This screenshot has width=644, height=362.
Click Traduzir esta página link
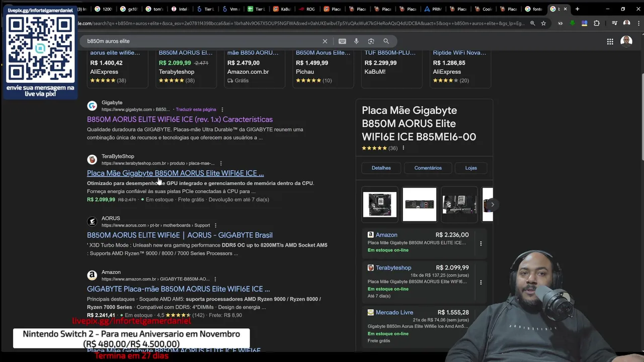196,110
